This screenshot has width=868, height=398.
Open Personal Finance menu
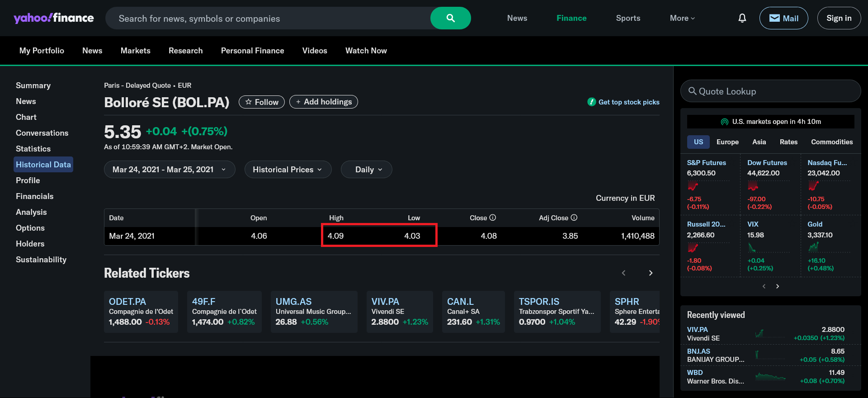click(253, 51)
